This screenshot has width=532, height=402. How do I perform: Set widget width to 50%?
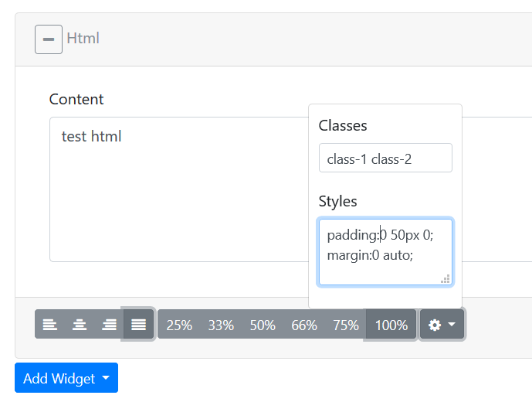[x=263, y=325]
